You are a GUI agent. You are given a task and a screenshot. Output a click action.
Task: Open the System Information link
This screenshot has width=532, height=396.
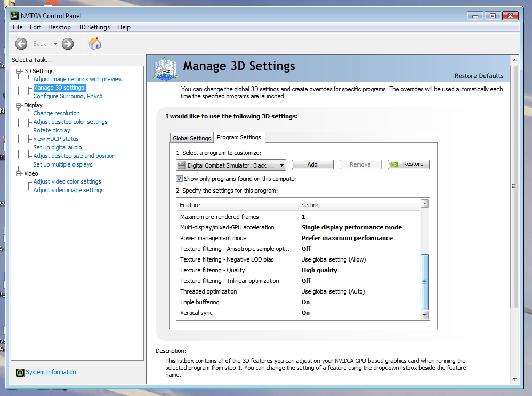coord(51,372)
